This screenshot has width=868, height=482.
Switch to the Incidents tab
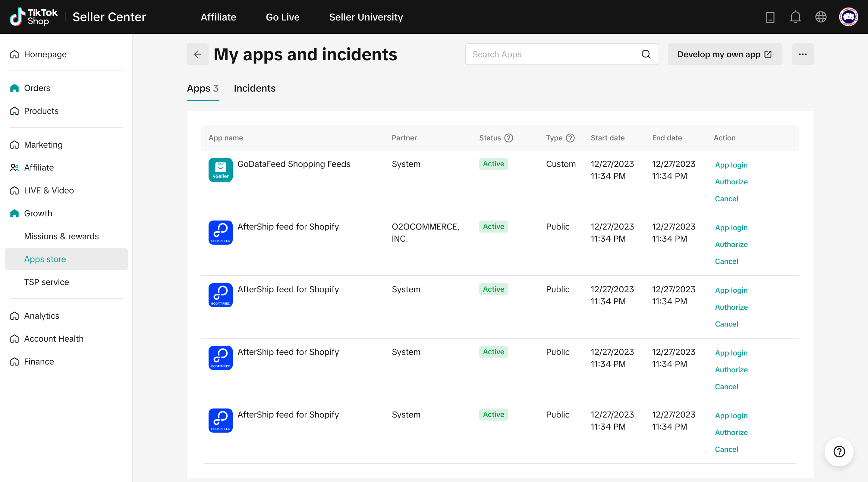[x=254, y=88]
